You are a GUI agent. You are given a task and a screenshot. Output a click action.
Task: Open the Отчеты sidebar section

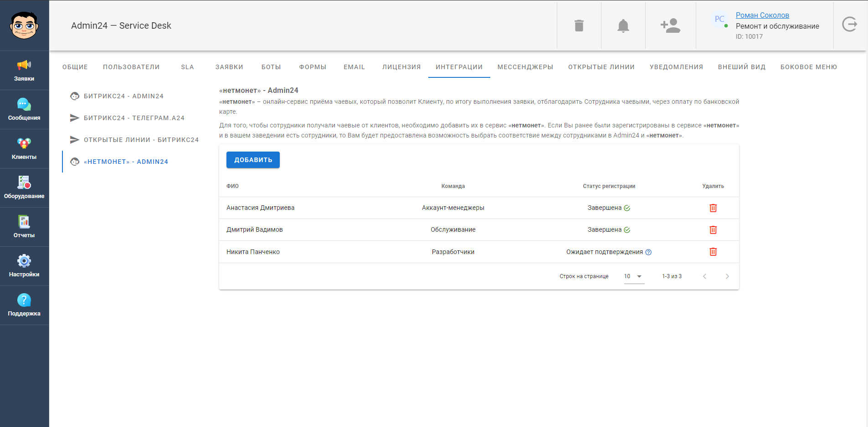coord(24,227)
